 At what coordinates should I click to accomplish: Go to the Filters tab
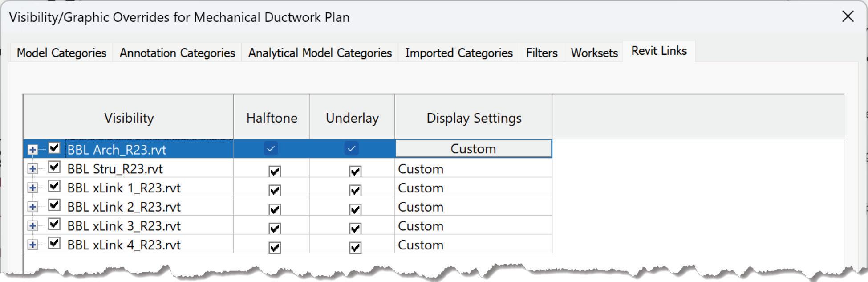coord(541,53)
